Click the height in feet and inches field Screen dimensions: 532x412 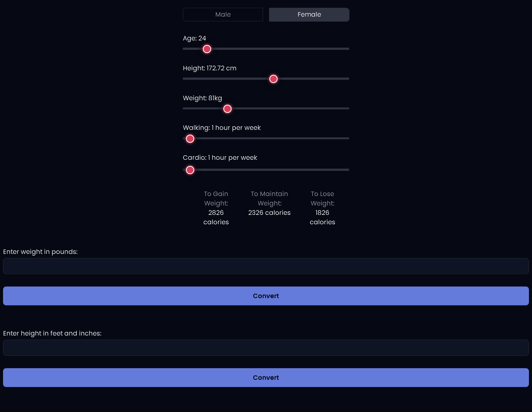(x=265, y=347)
